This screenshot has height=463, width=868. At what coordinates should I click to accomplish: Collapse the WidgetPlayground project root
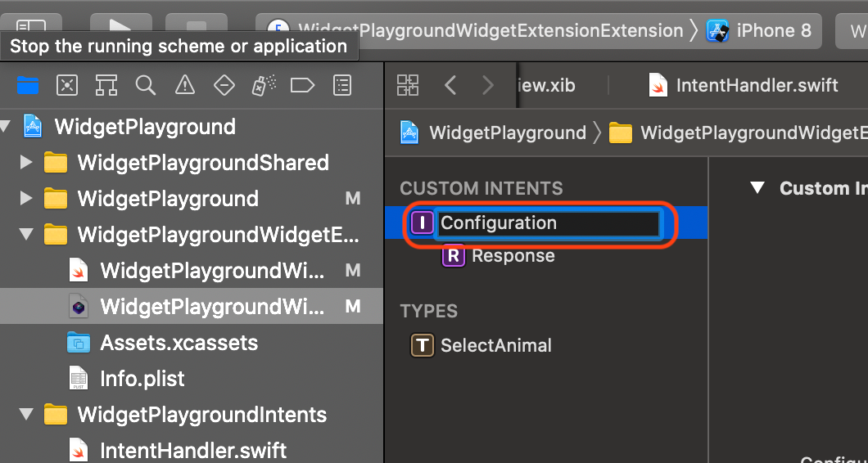[x=6, y=127]
